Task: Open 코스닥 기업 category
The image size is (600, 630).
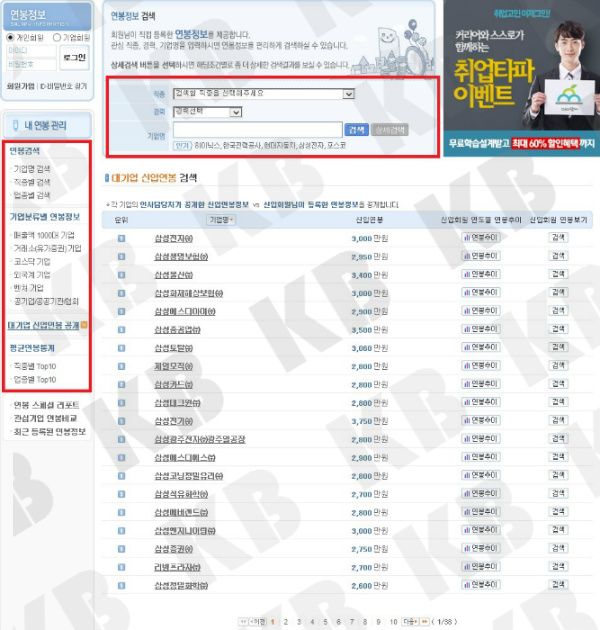Action: (32, 262)
